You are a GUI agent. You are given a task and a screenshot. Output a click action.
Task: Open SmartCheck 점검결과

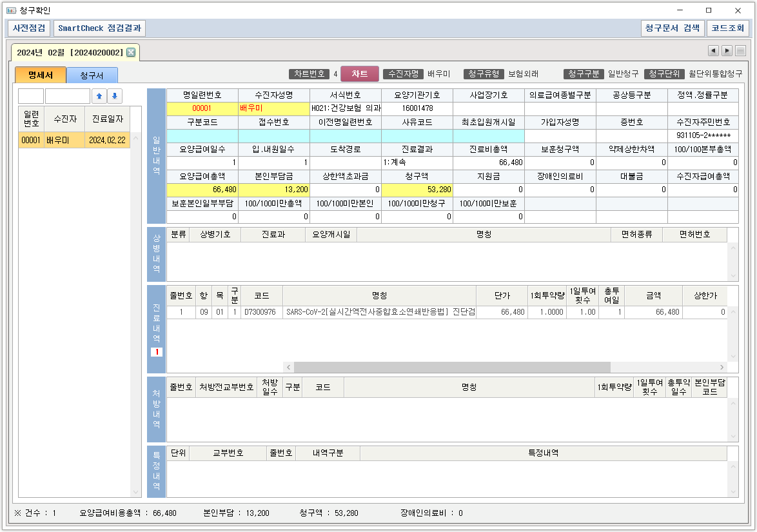point(100,28)
